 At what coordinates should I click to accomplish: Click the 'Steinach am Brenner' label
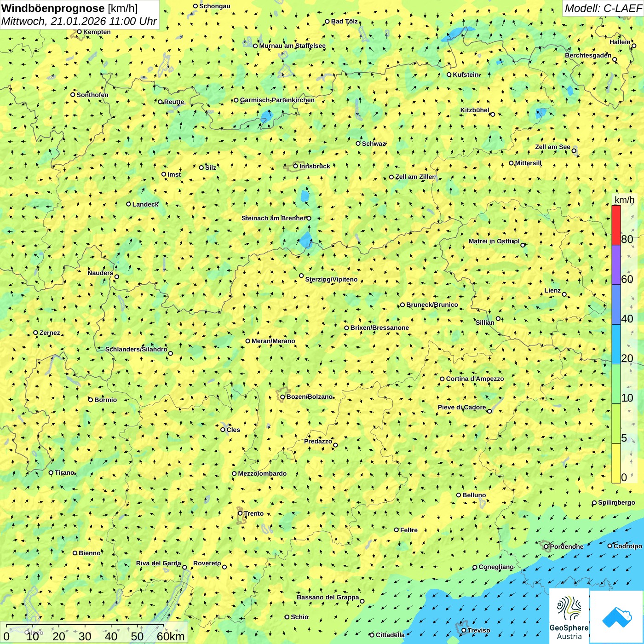click(273, 218)
